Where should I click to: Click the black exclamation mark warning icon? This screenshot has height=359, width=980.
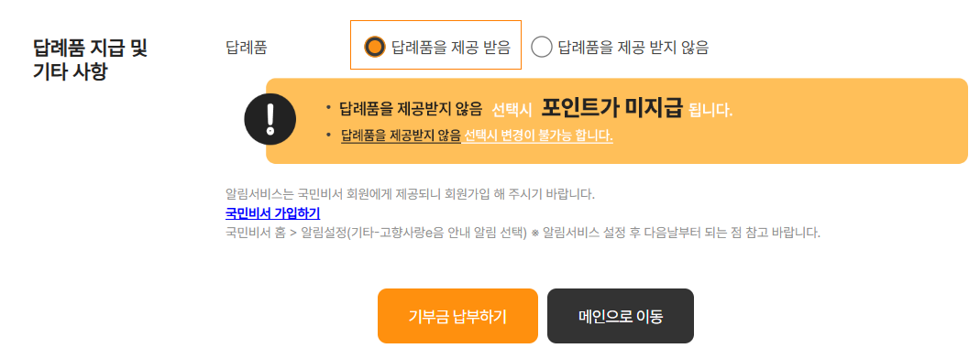[x=270, y=119]
